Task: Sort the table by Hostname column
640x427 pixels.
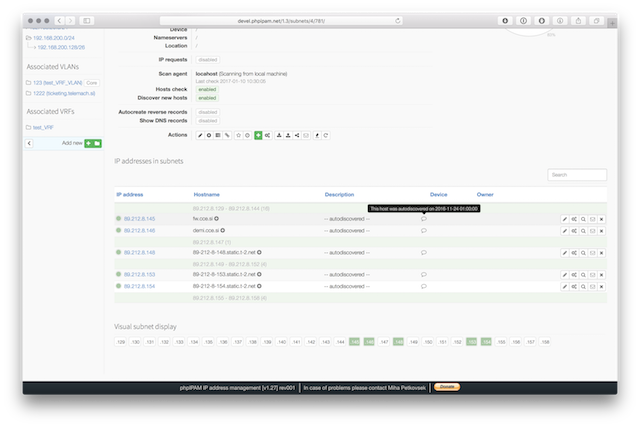Action: [208, 193]
